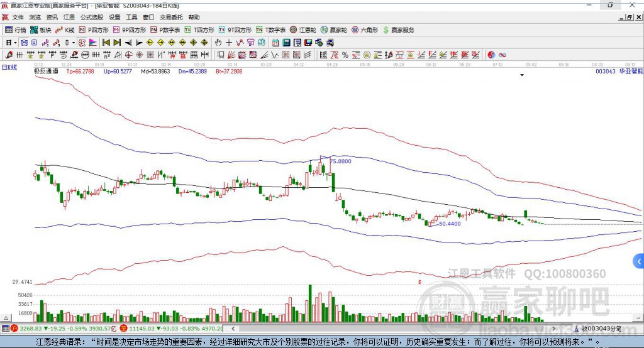Click the status bar grid icon
The image size is (644, 348).
(5, 329)
